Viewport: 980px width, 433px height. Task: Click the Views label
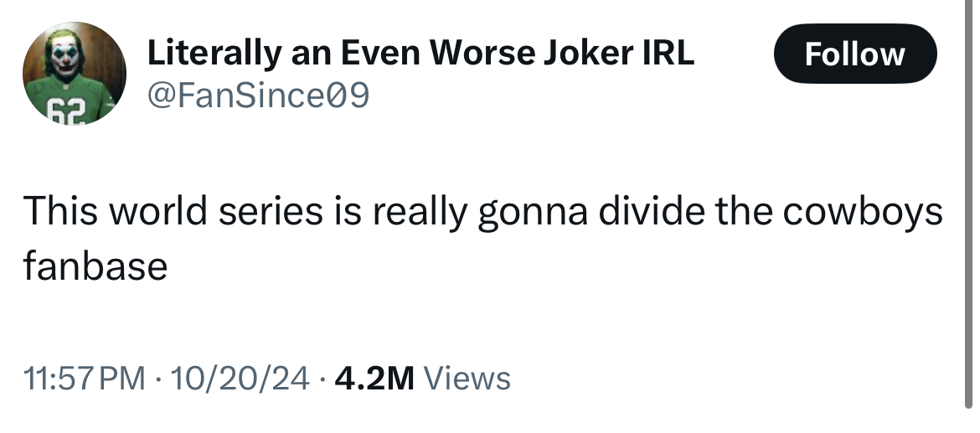[467, 379]
